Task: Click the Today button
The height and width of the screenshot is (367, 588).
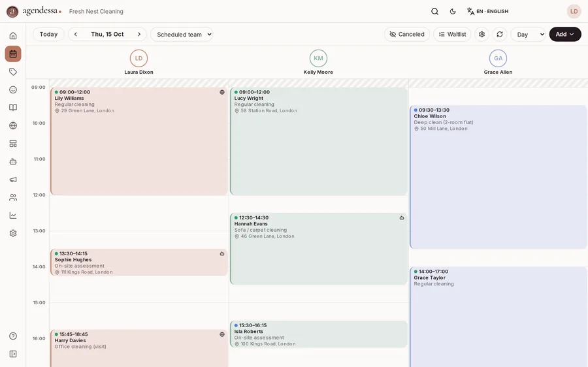Action: point(48,34)
